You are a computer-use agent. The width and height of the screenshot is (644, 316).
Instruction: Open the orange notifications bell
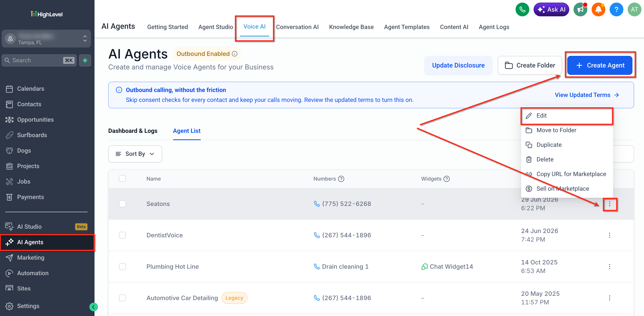coord(598,9)
